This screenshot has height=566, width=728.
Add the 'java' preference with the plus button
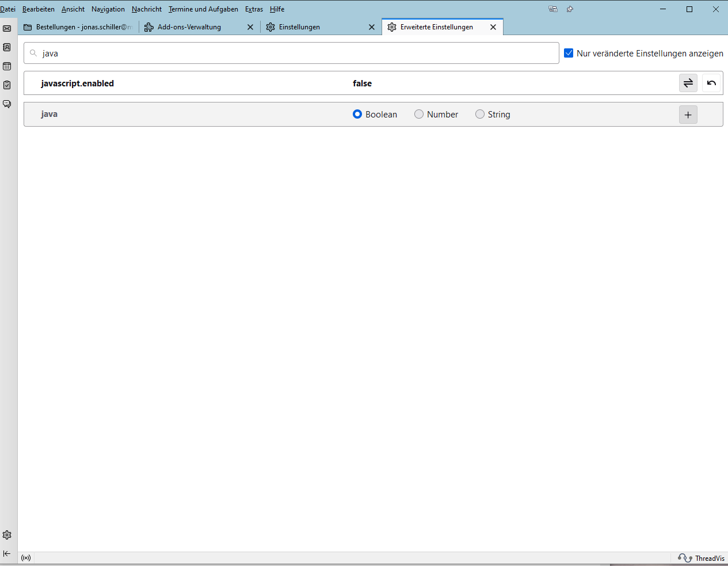pos(688,114)
